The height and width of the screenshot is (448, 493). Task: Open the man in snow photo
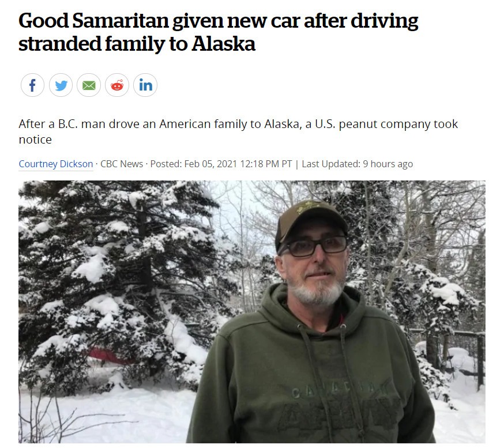click(252, 311)
